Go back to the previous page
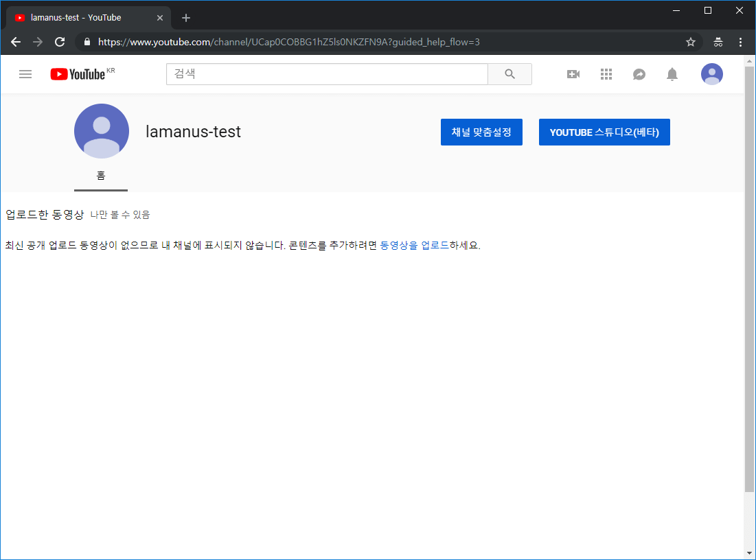The image size is (756, 560). [16, 42]
